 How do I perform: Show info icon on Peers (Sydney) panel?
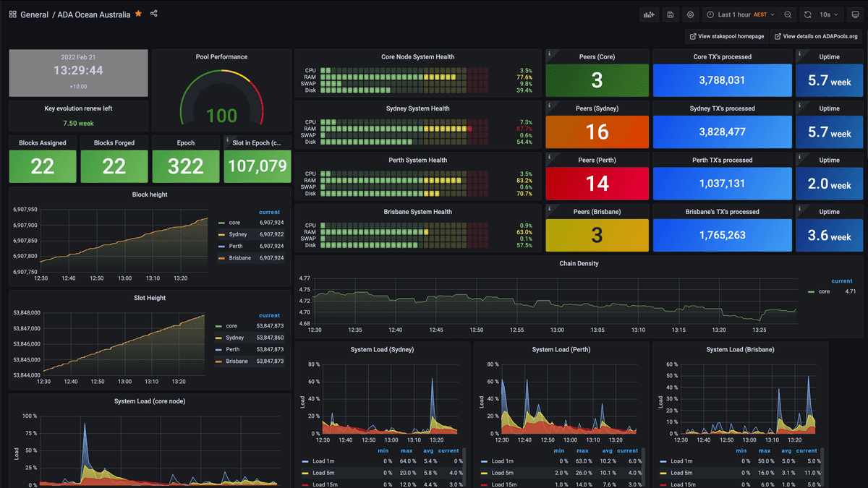[x=549, y=105]
